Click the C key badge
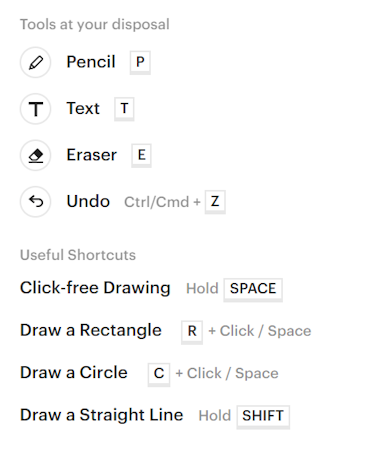Screen dimensions: 387x450 159,374
